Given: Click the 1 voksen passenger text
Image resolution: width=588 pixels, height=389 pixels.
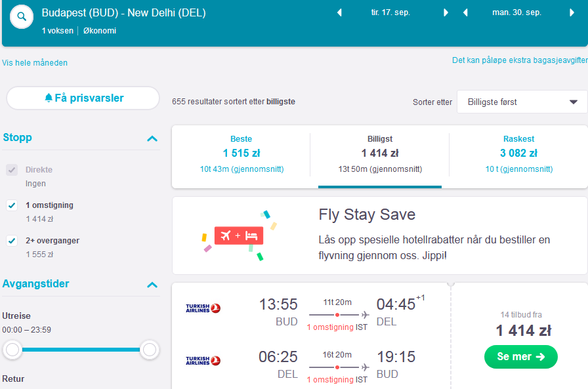Looking at the screenshot, I should [x=57, y=31].
